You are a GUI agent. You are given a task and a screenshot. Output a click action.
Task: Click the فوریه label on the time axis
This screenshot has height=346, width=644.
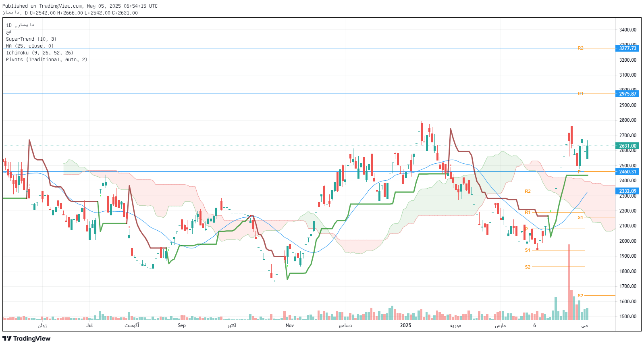pos(456,325)
